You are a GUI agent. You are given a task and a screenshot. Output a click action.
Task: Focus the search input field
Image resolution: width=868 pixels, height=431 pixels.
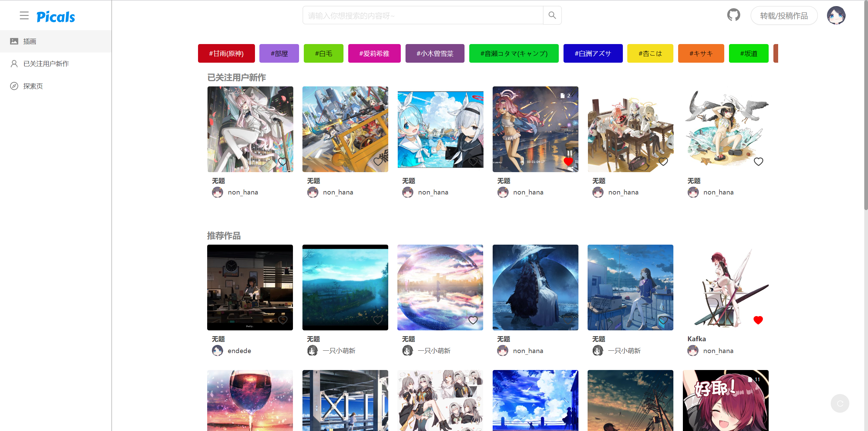click(423, 16)
